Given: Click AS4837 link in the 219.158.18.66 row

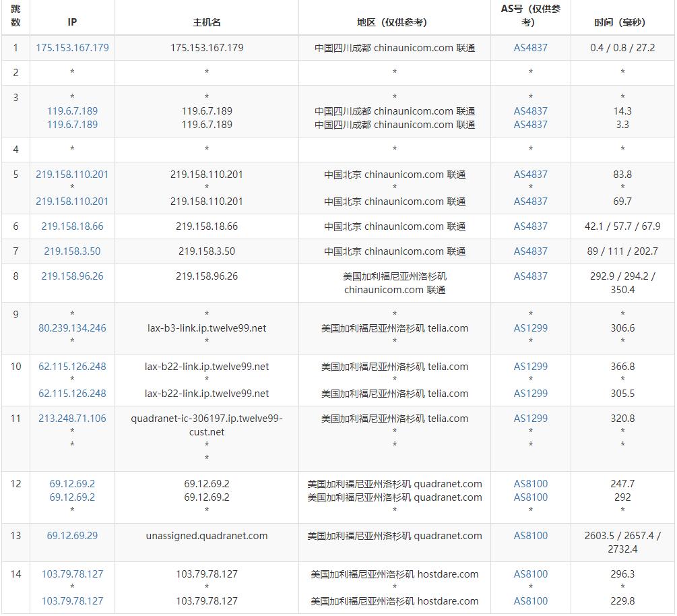Looking at the screenshot, I should 530,226.
